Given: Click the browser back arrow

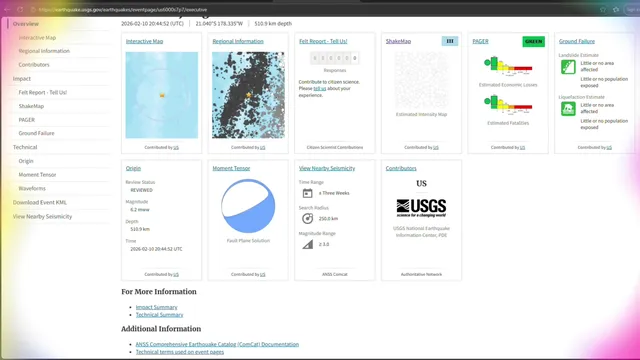Looking at the screenshot, I should [7, 9].
